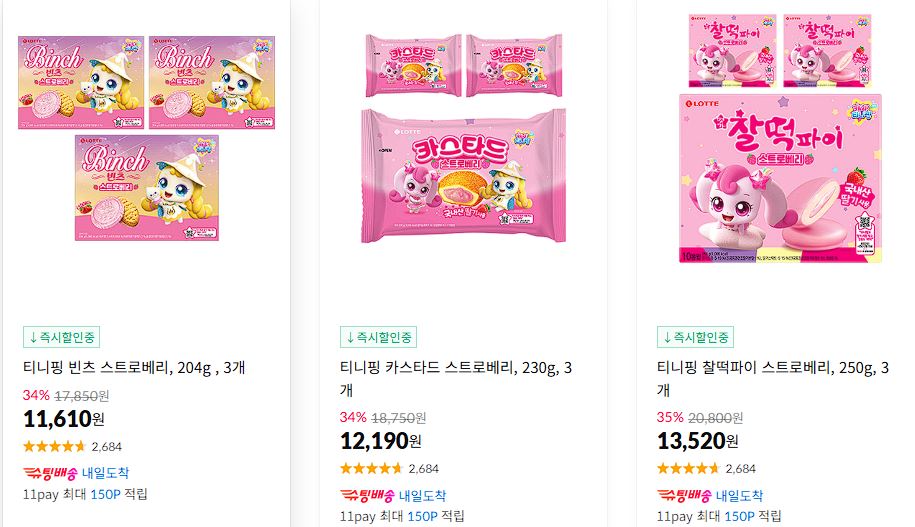Click the star rating of the Binch product

click(x=54, y=446)
